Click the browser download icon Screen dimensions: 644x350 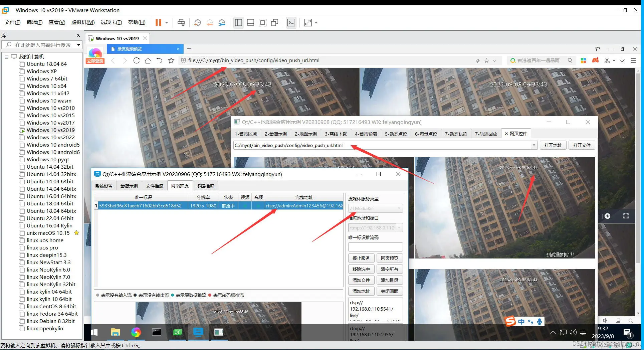pos(622,60)
